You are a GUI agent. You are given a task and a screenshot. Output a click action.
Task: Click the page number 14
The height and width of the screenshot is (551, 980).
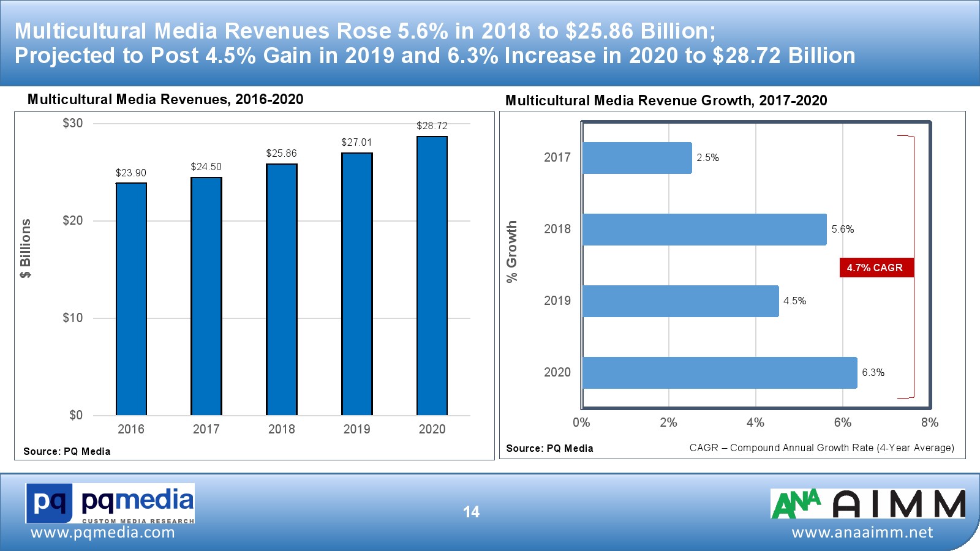[471, 512]
